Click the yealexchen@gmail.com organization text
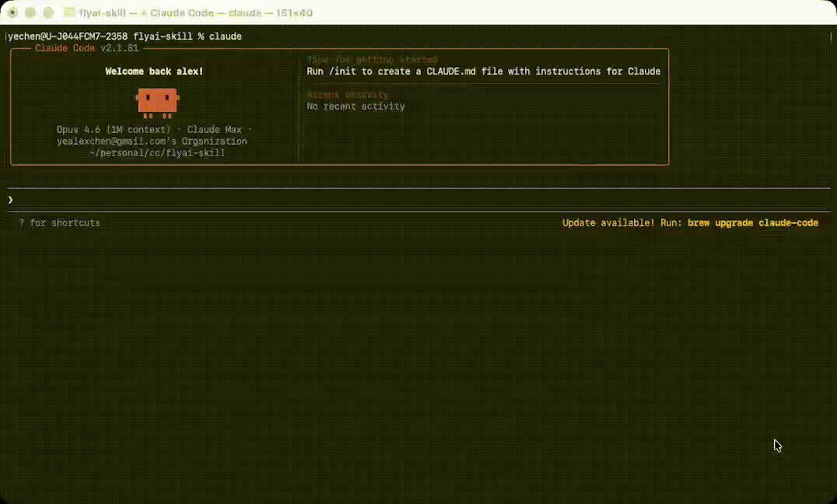Screen dimensions: 837x504 pyautogui.click(x=152, y=142)
